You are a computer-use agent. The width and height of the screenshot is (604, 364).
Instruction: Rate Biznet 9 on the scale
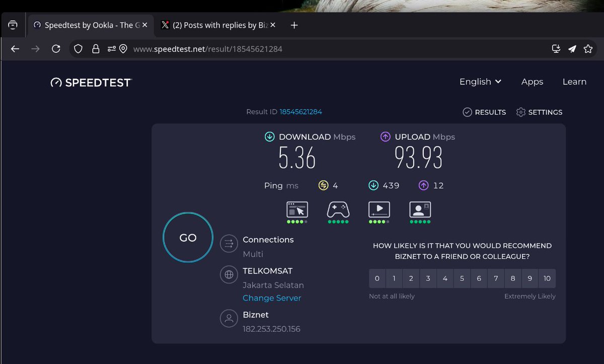click(530, 278)
